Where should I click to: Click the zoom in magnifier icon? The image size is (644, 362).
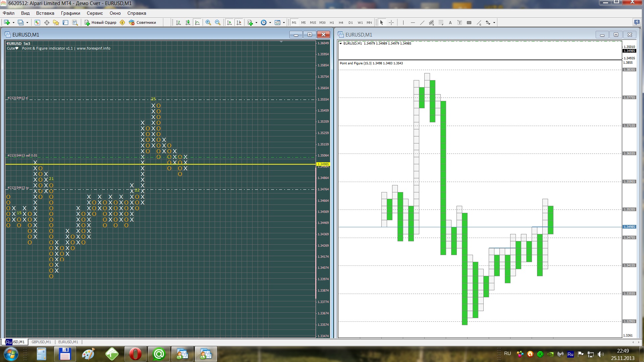coord(208,22)
